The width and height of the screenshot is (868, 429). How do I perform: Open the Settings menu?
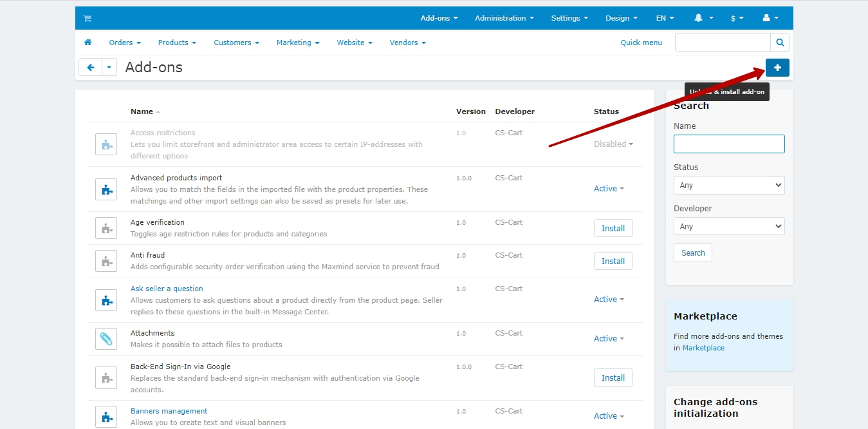click(x=569, y=18)
